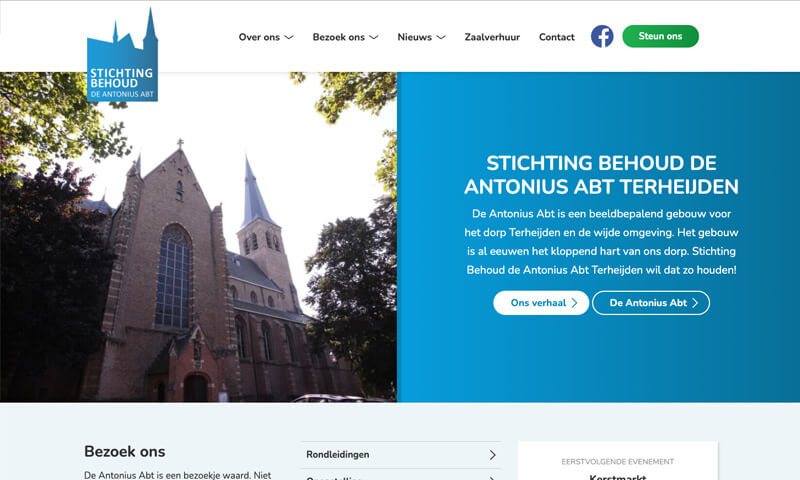Click the Ons verhaal button text
Screen dimensions: 800x480
click(538, 303)
